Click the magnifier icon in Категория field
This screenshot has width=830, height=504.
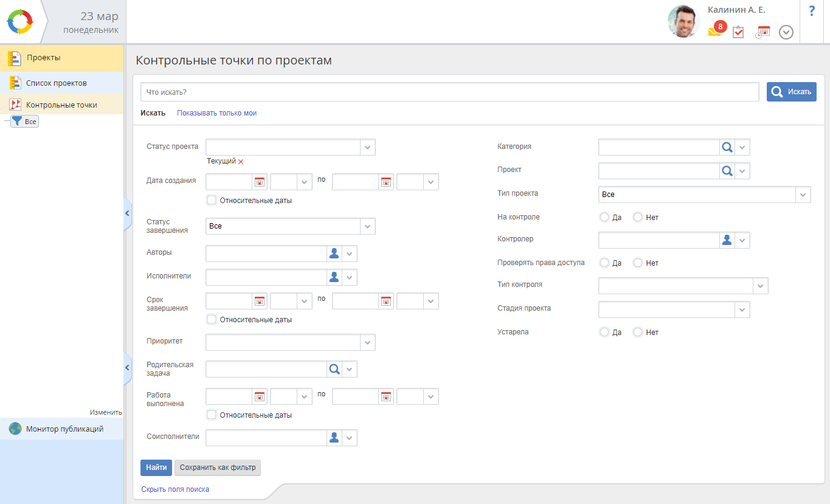coord(727,147)
